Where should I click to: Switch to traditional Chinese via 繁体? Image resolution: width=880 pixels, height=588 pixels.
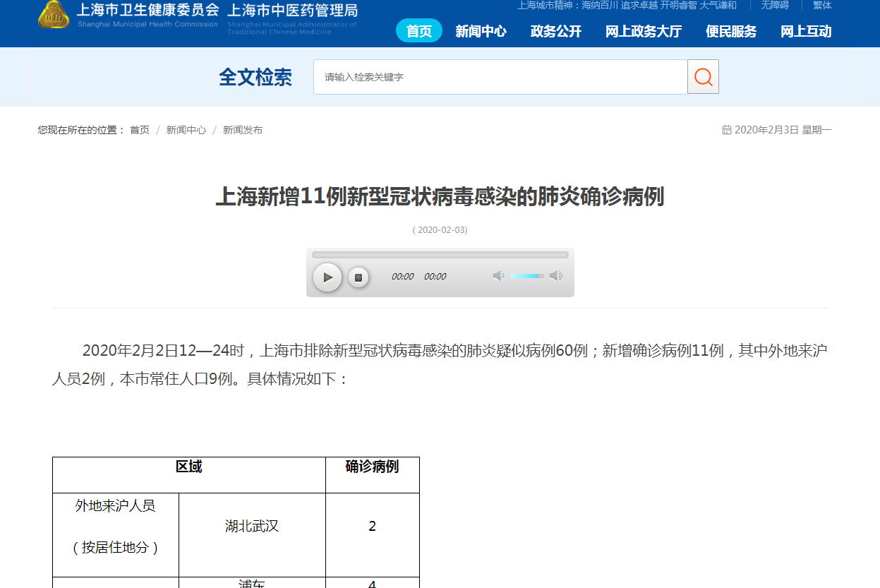(822, 5)
